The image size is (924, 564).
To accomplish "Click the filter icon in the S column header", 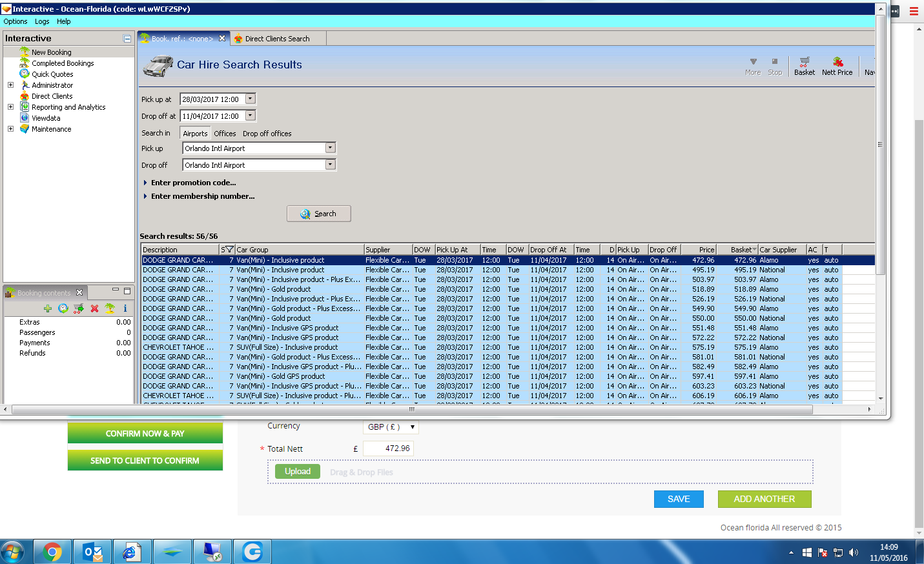I will [229, 250].
